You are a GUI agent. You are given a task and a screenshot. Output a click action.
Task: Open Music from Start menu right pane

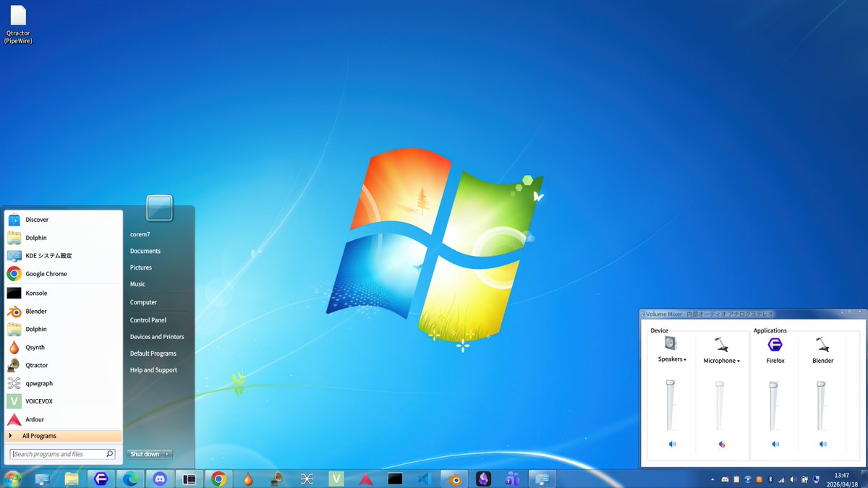137,284
